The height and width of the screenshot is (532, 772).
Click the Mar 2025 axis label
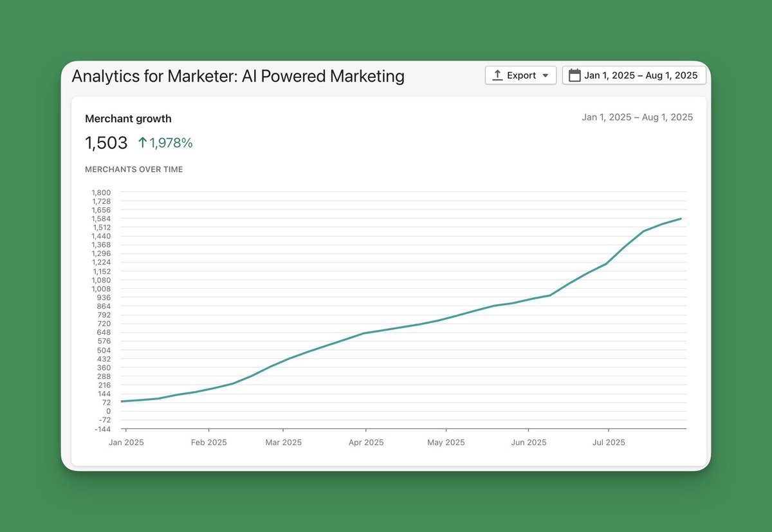(284, 443)
